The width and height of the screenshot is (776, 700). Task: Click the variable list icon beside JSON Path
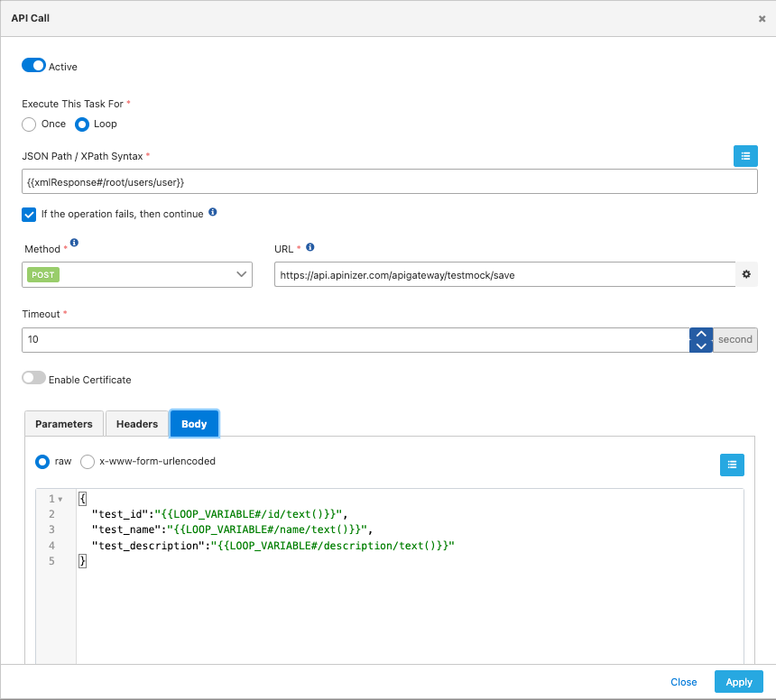pyautogui.click(x=744, y=156)
